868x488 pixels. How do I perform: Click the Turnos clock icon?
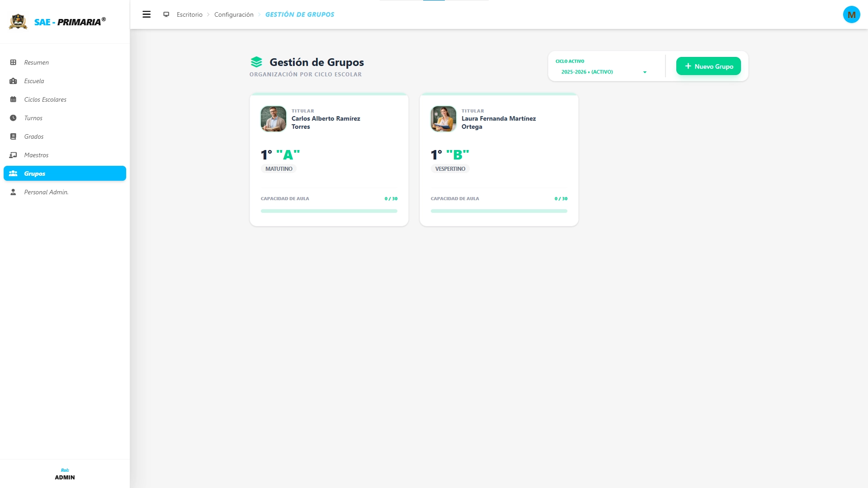coord(13,118)
